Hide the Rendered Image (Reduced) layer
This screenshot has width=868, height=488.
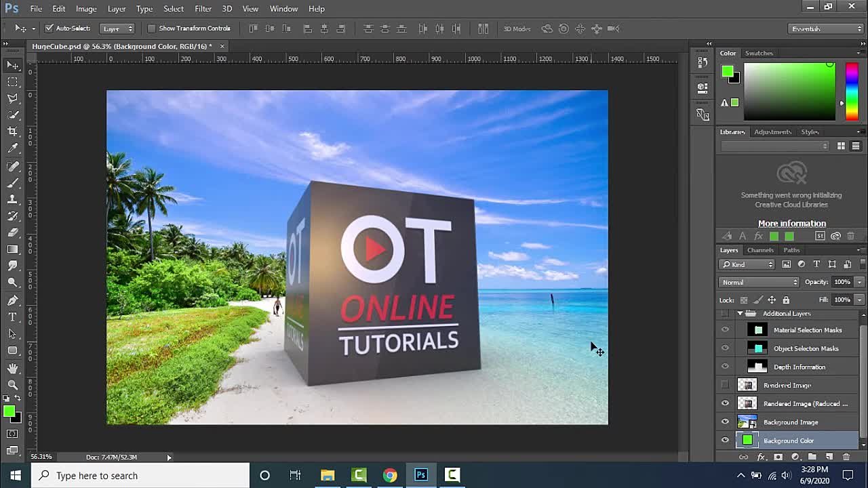coord(725,403)
